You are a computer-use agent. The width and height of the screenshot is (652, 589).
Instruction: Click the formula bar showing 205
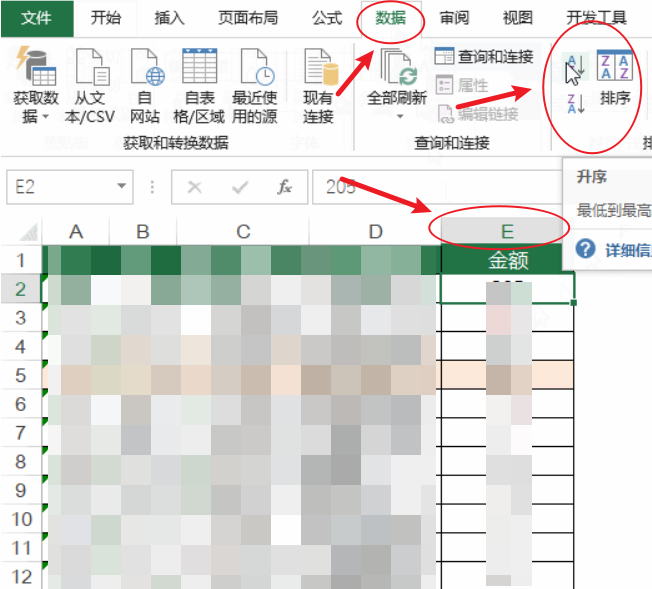click(x=437, y=187)
